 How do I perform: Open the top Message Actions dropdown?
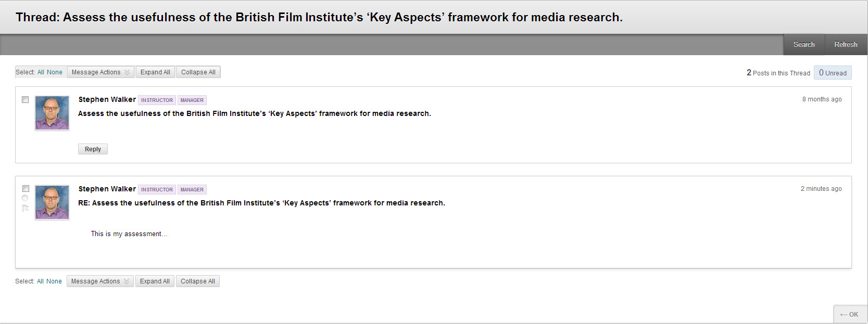tap(100, 72)
